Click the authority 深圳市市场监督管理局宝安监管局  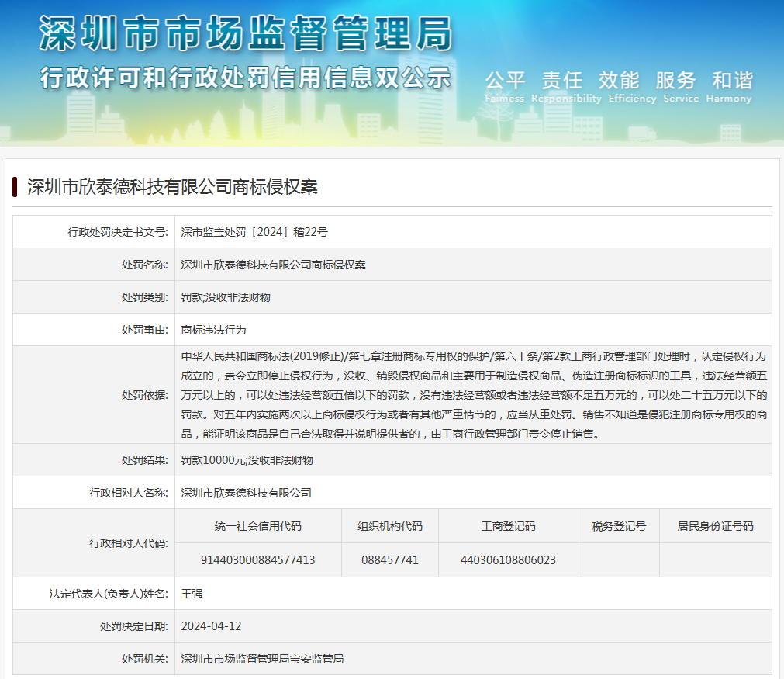262,659
